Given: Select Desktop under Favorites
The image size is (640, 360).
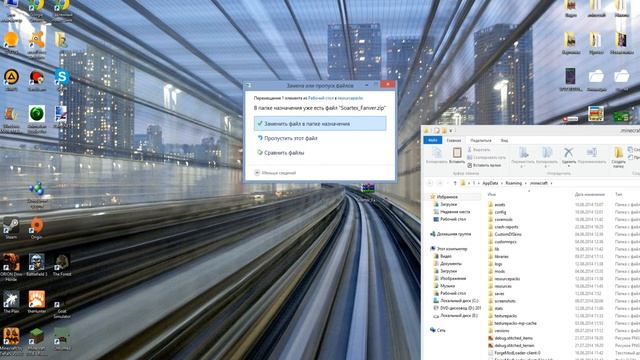Looking at the screenshot, I should point(453,219).
